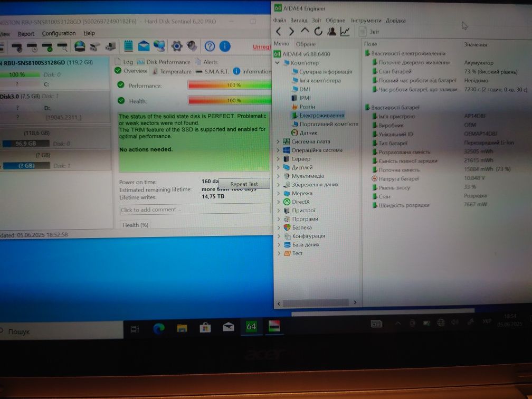Click the Health 100 % bar

click(x=230, y=100)
